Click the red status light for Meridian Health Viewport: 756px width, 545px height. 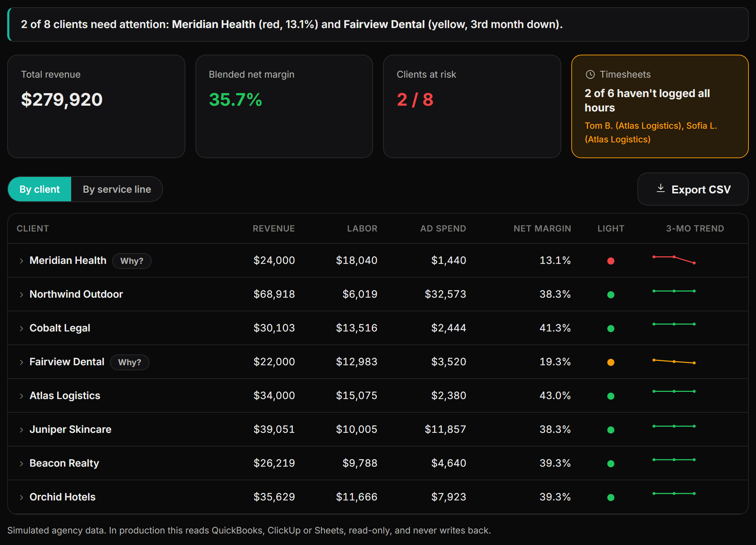[x=610, y=261]
